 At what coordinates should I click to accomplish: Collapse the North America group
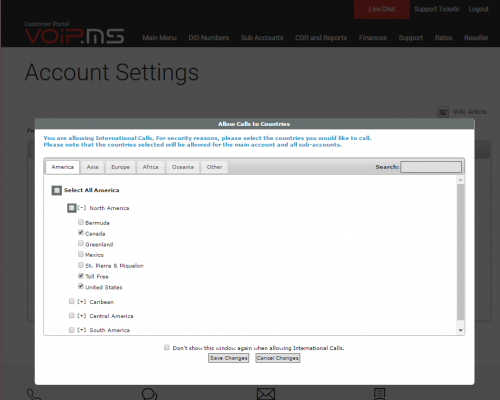click(82, 208)
